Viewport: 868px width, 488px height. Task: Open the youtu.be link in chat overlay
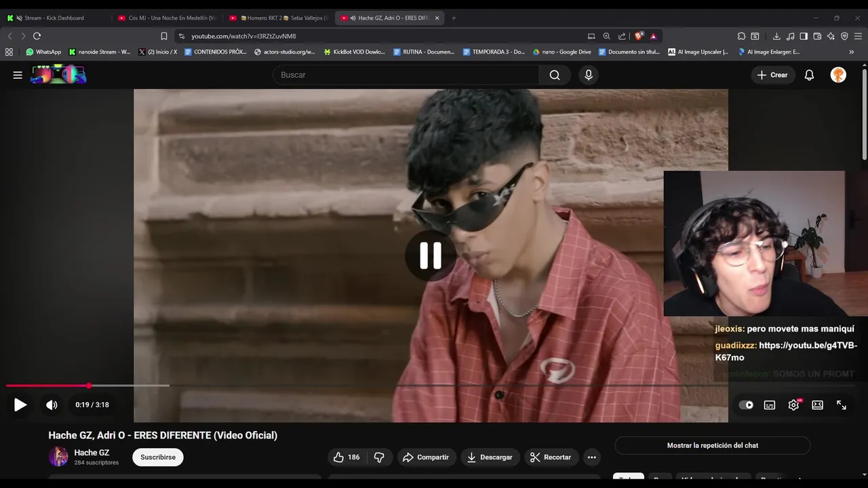[787, 351]
